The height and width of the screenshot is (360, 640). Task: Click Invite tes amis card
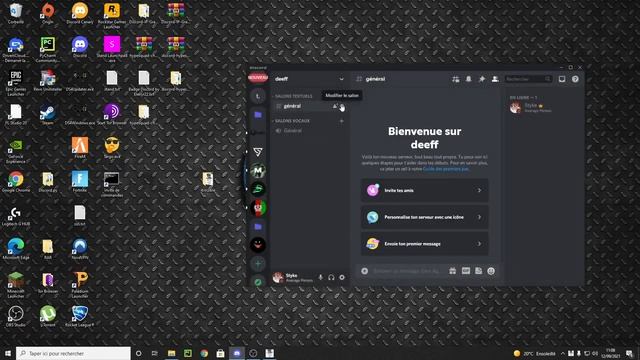point(424,190)
